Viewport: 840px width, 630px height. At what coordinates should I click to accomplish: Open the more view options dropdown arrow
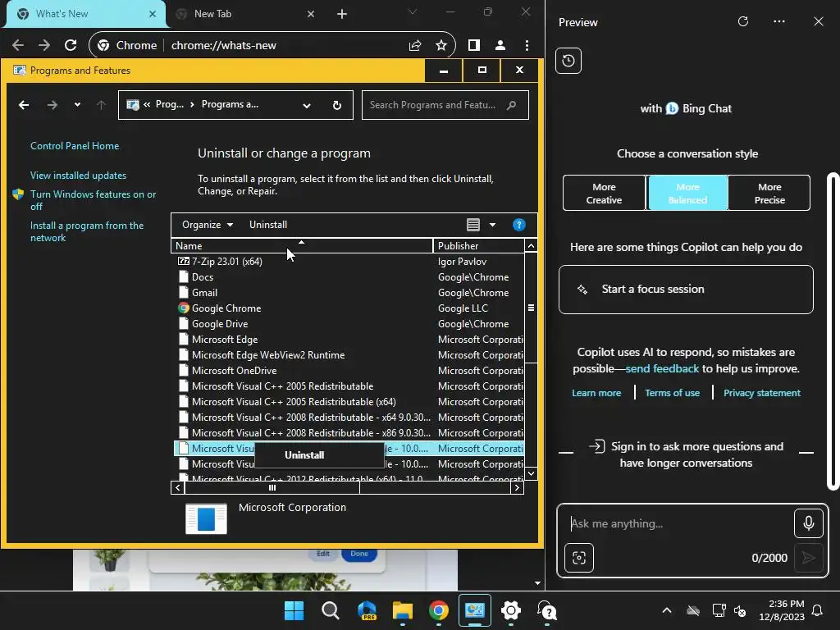coord(492,225)
